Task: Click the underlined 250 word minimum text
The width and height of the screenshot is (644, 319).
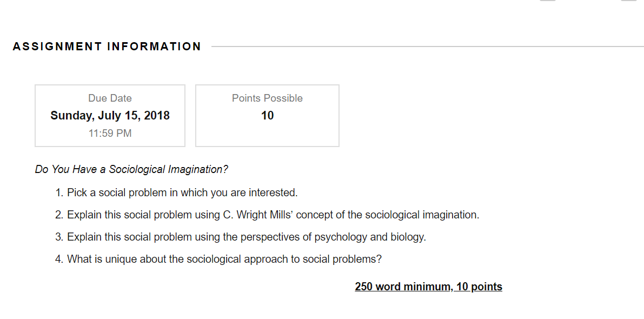Action: click(x=404, y=287)
